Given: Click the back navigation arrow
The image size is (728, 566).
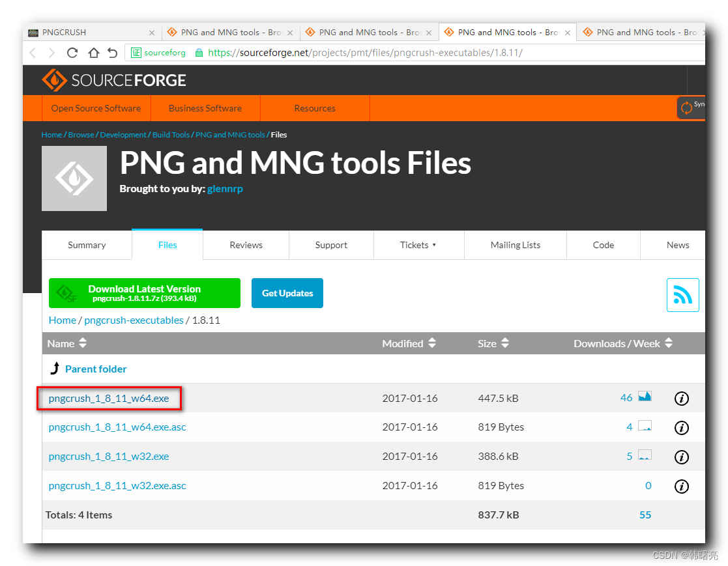Looking at the screenshot, I should 33,53.
